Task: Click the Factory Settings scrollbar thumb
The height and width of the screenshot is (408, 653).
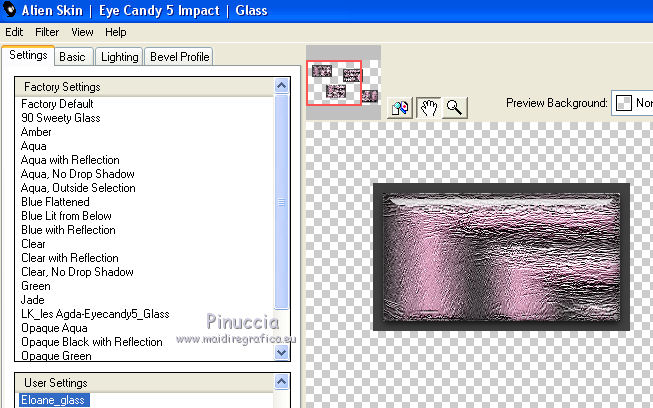Action: (x=282, y=202)
